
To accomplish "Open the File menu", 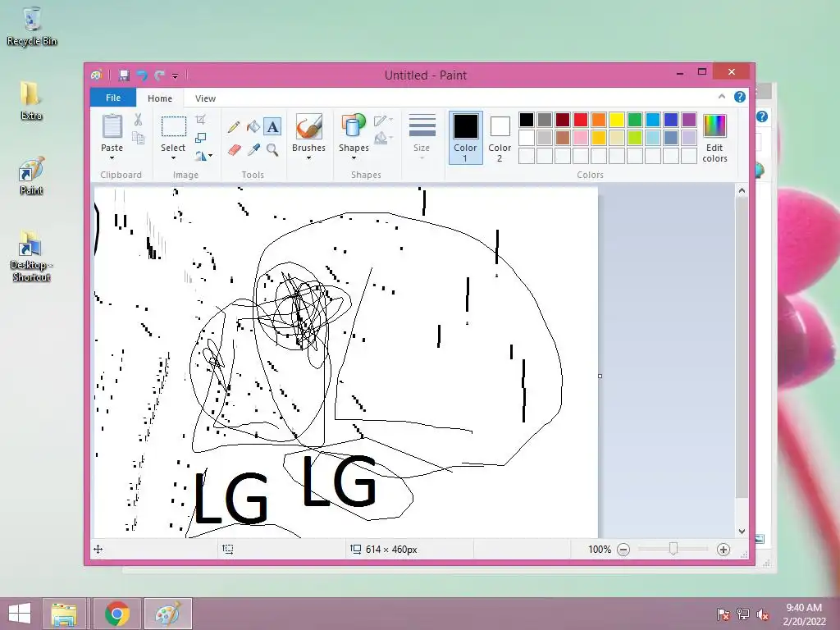I will pos(113,98).
